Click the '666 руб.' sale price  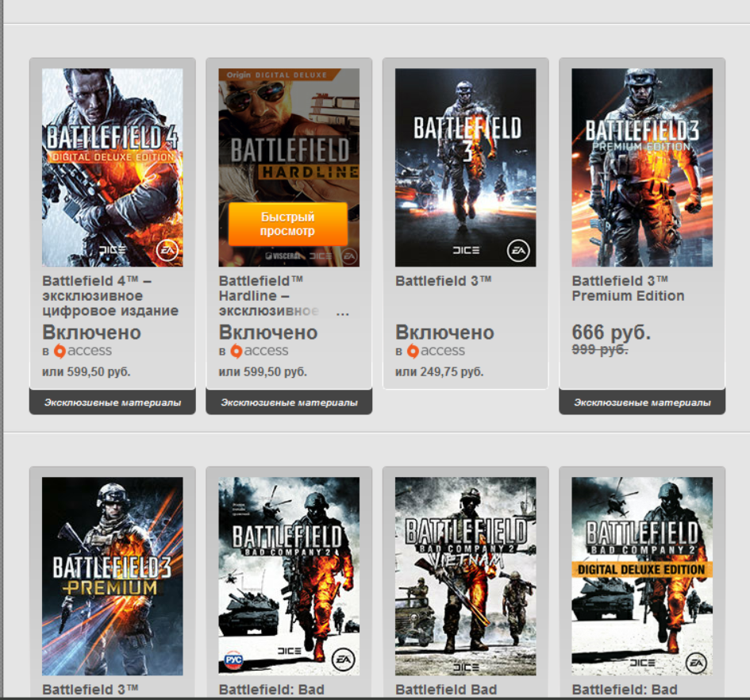[x=611, y=332]
